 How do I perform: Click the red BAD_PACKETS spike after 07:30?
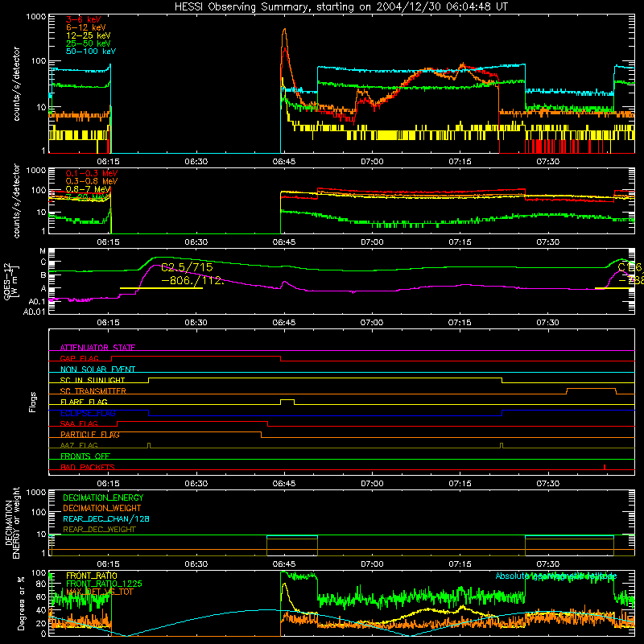tap(605, 467)
